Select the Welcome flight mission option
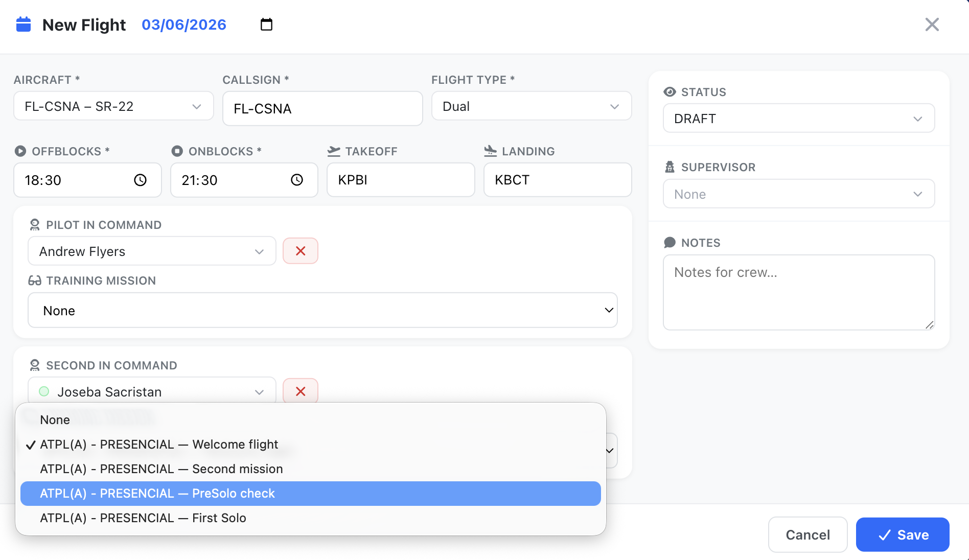This screenshot has width=969, height=560. pyautogui.click(x=311, y=445)
